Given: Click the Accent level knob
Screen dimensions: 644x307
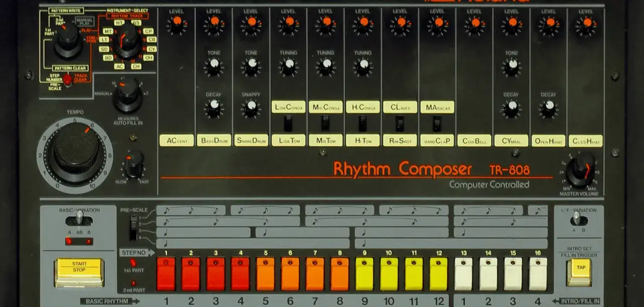Looking at the screenshot, I should [177, 23].
